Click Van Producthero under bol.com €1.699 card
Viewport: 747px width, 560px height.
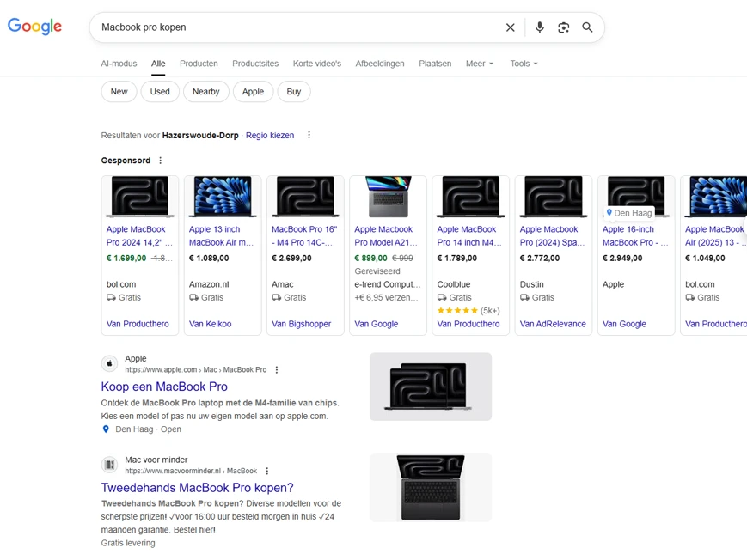coord(138,324)
